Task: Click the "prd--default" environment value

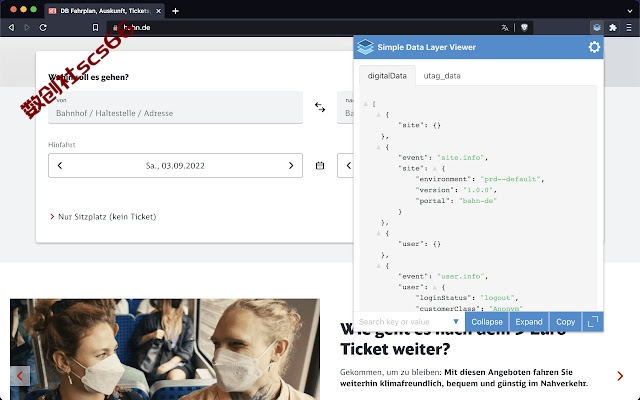Action: tap(510, 179)
